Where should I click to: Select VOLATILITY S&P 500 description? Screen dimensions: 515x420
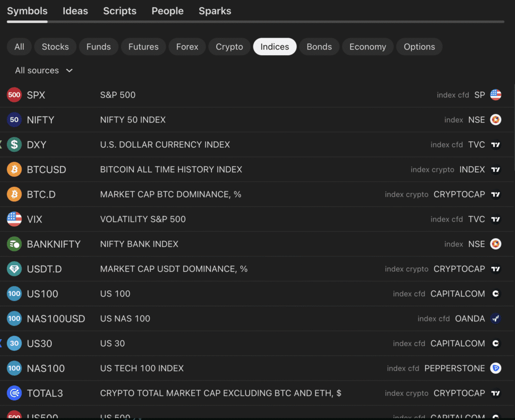pyautogui.click(x=143, y=219)
